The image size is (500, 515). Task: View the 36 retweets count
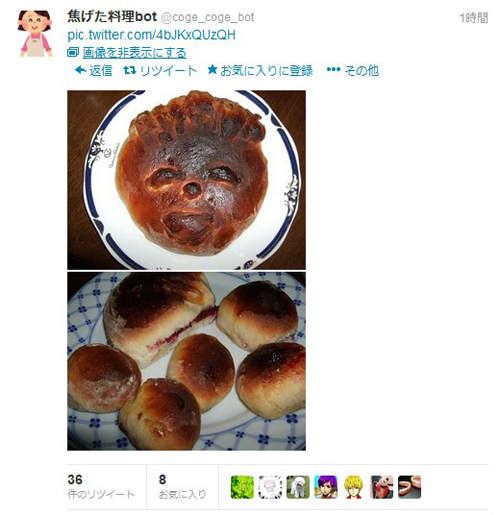101,487
